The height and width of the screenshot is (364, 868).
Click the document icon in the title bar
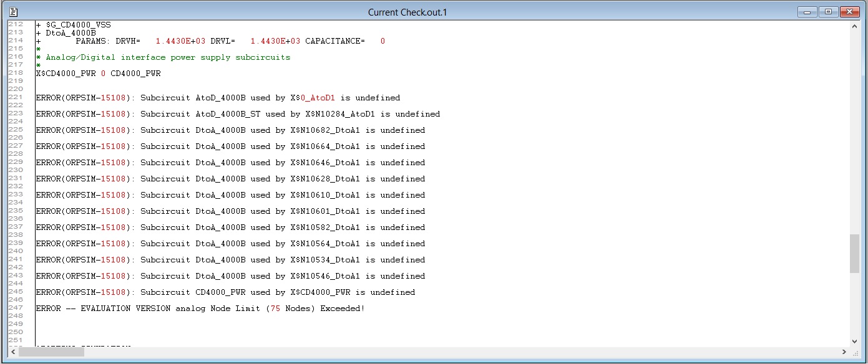click(x=13, y=12)
